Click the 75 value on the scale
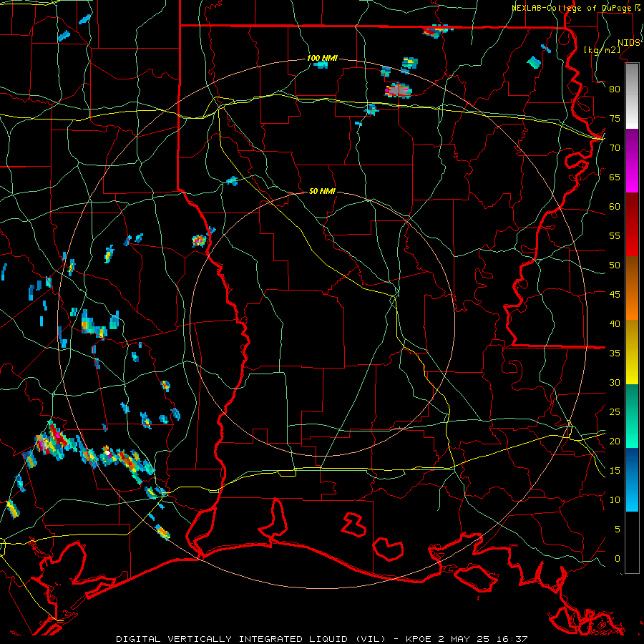This screenshot has width=644, height=644. 615,118
